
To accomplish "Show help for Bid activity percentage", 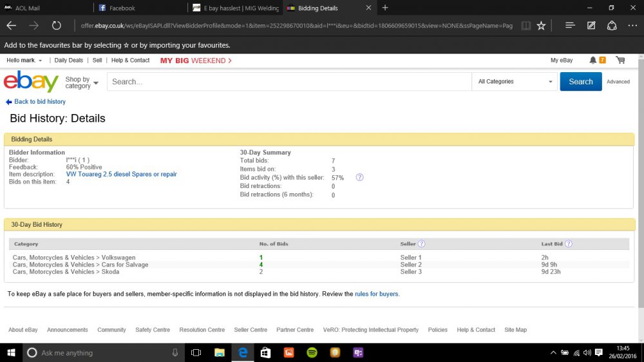I will click(359, 178).
